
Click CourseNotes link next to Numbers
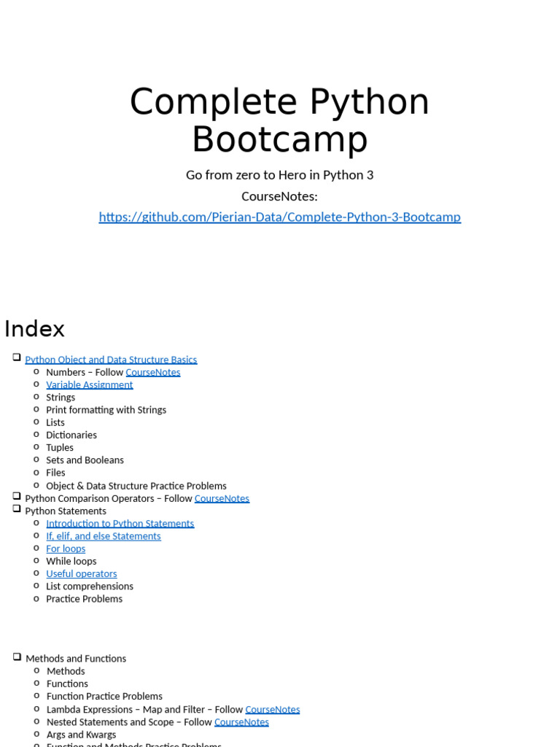(153, 372)
